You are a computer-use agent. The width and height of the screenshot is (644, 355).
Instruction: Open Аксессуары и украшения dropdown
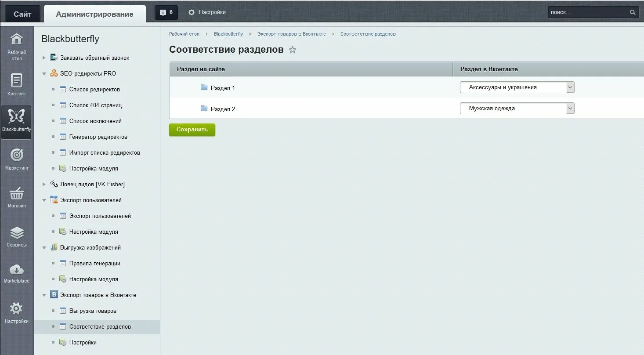click(517, 87)
